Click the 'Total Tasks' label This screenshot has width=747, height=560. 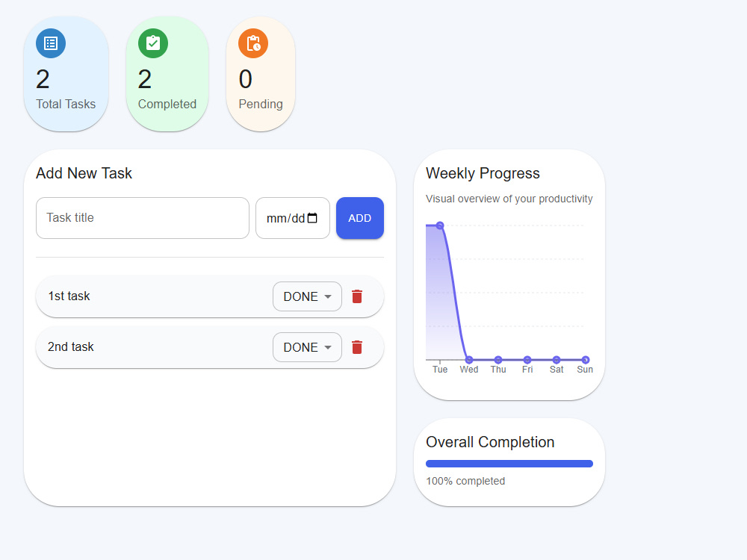[x=66, y=104]
